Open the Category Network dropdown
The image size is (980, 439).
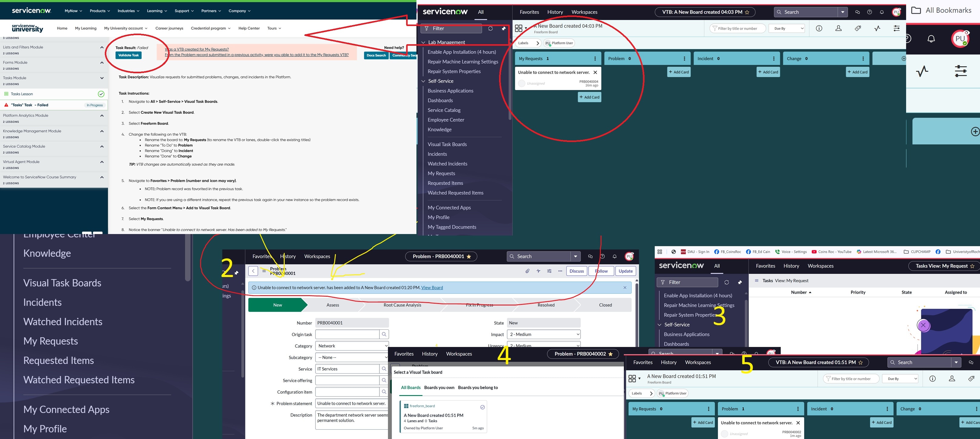(352, 346)
